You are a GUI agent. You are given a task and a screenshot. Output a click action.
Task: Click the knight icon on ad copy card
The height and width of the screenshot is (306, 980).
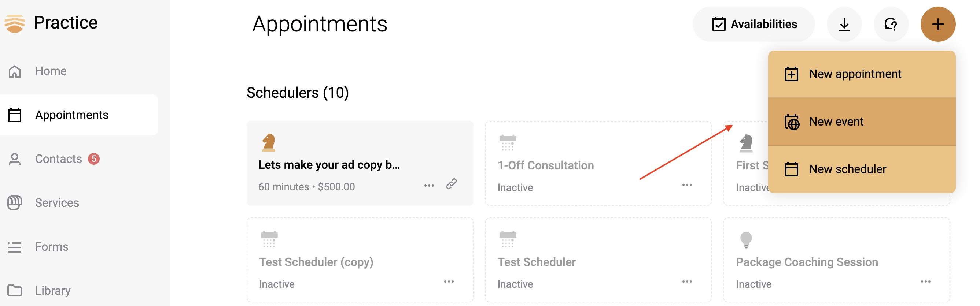(x=269, y=142)
